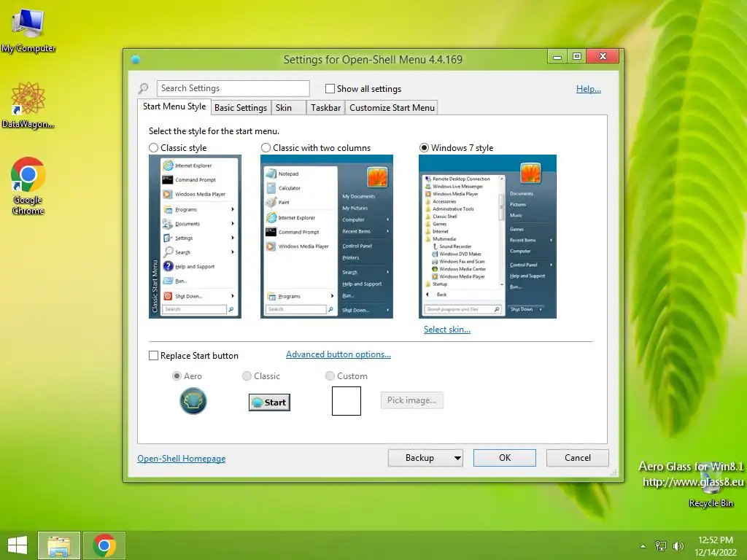This screenshot has height=560, width=747.
Task: Open Advanced button options link
Action: [338, 354]
